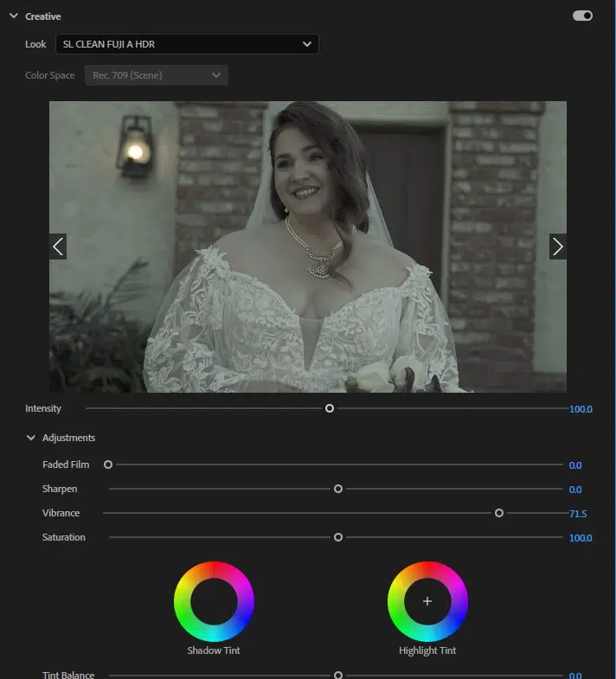Open the Look dropdown SL CLEAN FUJI A HDR
This screenshot has height=679, width=616.
pos(187,44)
